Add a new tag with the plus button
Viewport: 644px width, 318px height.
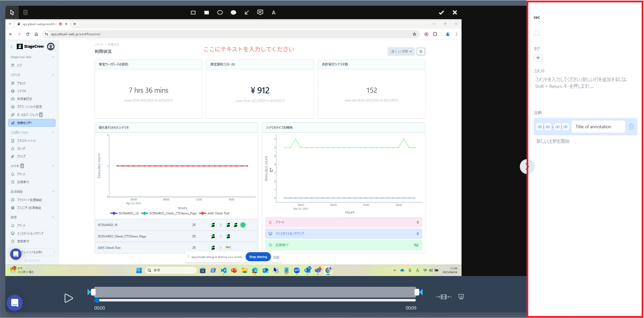538,58
